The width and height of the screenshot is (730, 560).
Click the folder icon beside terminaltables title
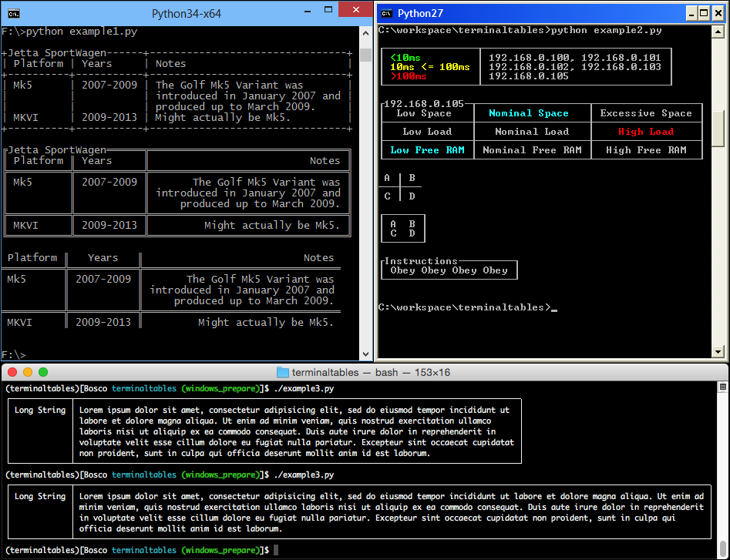pos(282,372)
